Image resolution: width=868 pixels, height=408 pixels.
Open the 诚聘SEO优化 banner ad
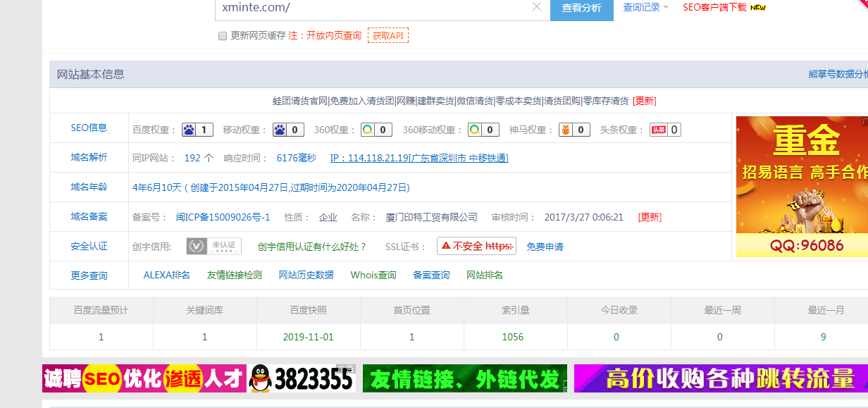click(x=199, y=378)
